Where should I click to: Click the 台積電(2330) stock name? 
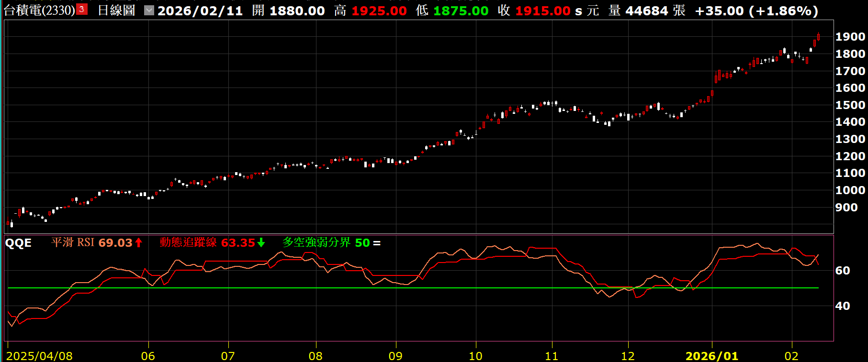coord(39,10)
